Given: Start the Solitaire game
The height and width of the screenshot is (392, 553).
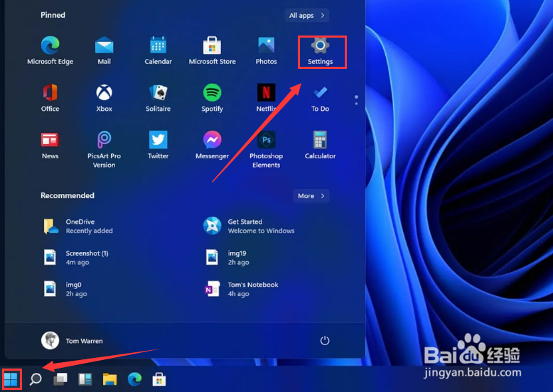Looking at the screenshot, I should point(158,97).
